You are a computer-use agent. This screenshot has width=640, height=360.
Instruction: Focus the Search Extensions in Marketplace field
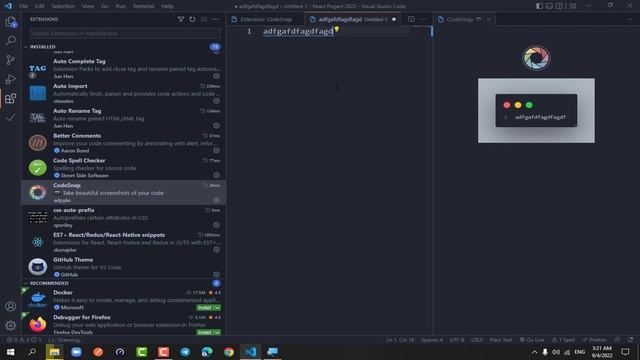125,33
